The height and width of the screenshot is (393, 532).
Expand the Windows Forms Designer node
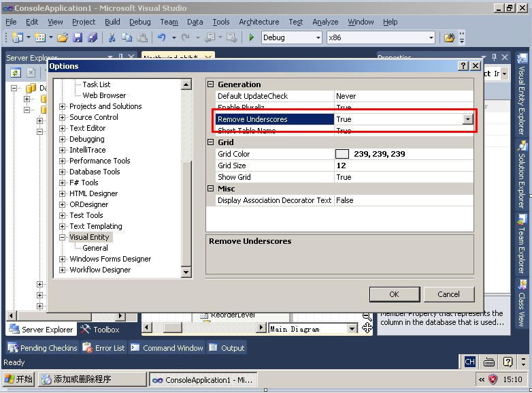62,259
